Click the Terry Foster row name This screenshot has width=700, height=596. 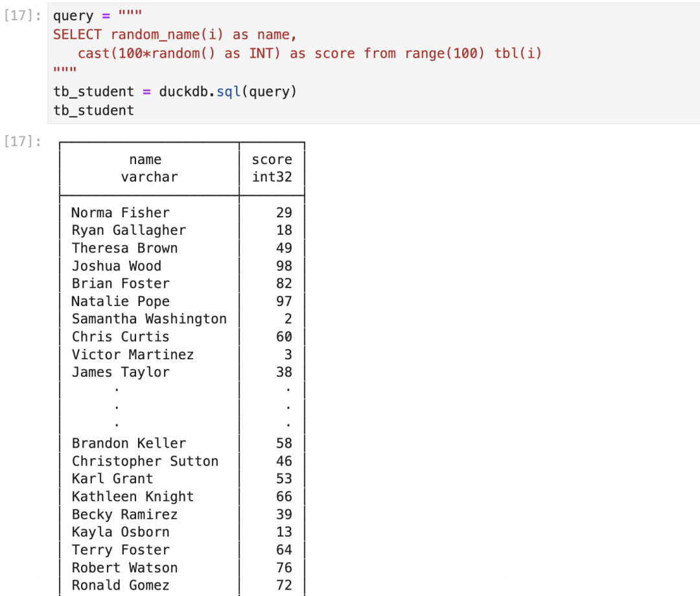coord(121,550)
